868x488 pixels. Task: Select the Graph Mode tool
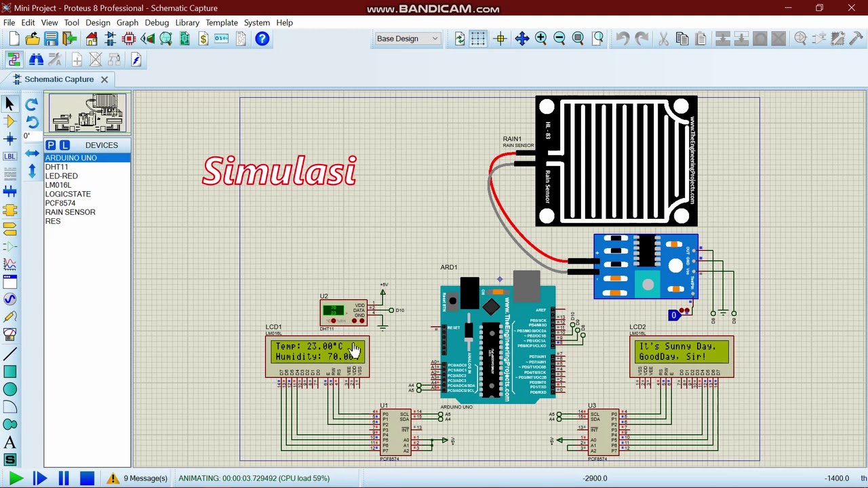[9, 264]
